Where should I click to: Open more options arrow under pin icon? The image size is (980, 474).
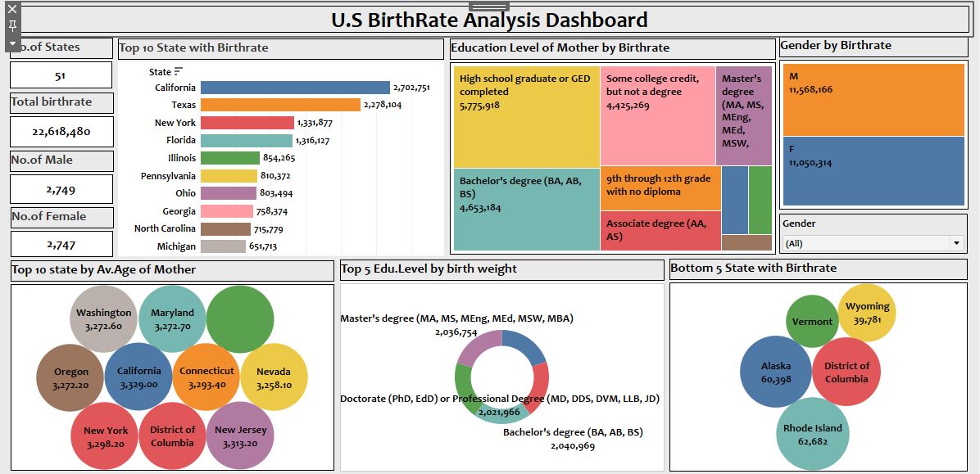click(12, 42)
